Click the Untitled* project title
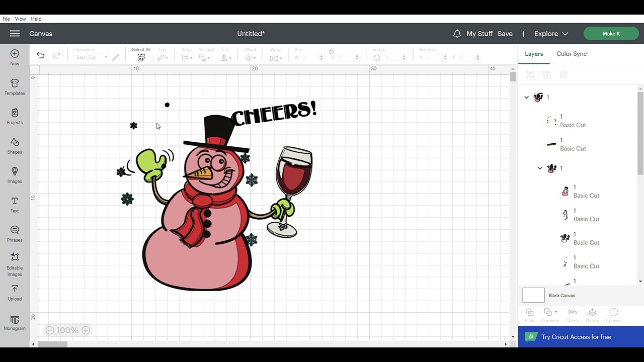Screen dimensions: 644x362 click(x=251, y=34)
